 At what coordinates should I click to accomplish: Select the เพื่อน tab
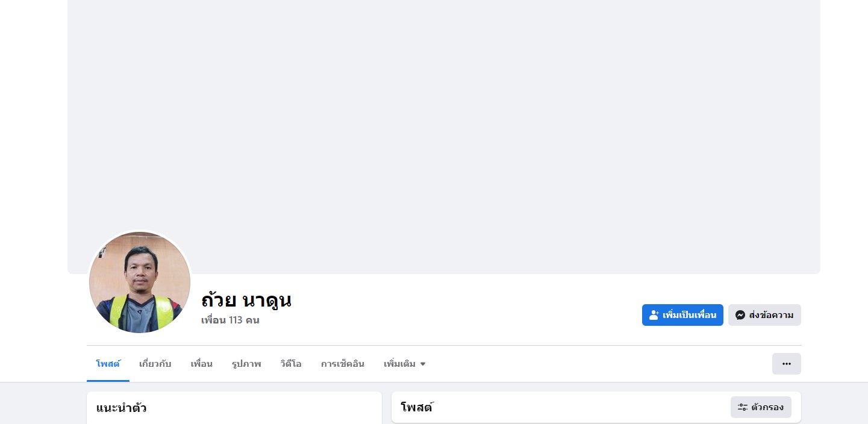[201, 364]
